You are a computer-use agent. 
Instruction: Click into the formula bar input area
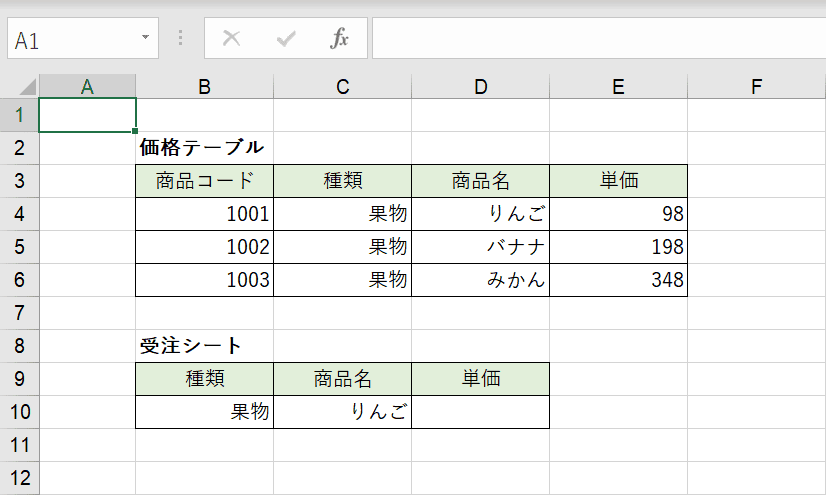[x=599, y=38]
